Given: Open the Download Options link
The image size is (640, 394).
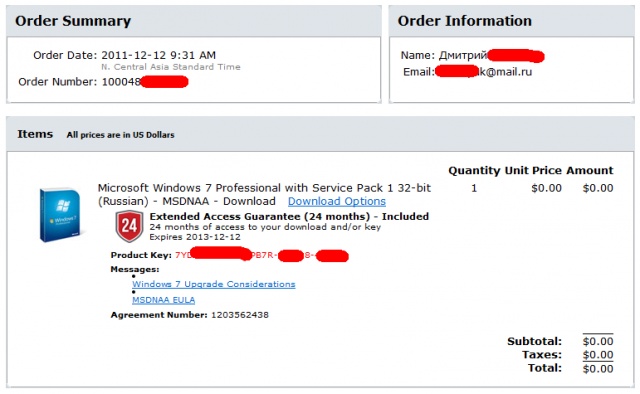Looking at the screenshot, I should point(337,201).
